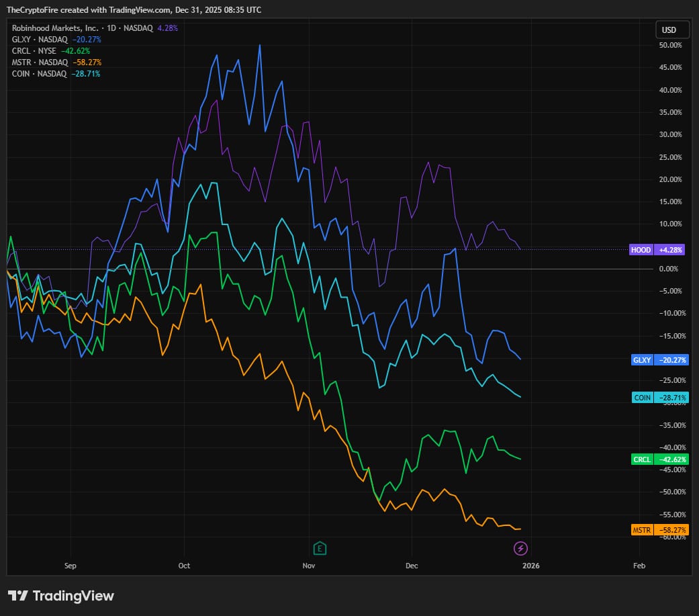Click the CRCL · NYSE legend row

coord(51,51)
